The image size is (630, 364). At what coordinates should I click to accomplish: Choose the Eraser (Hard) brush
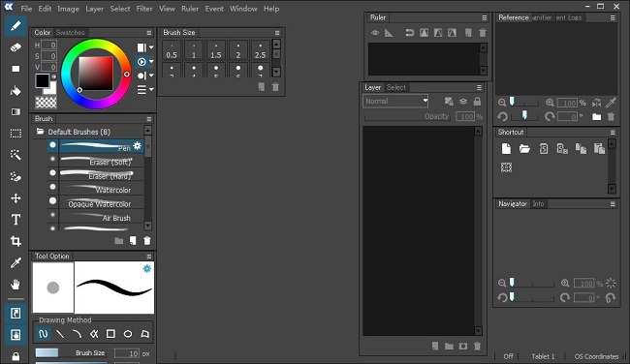click(x=96, y=175)
